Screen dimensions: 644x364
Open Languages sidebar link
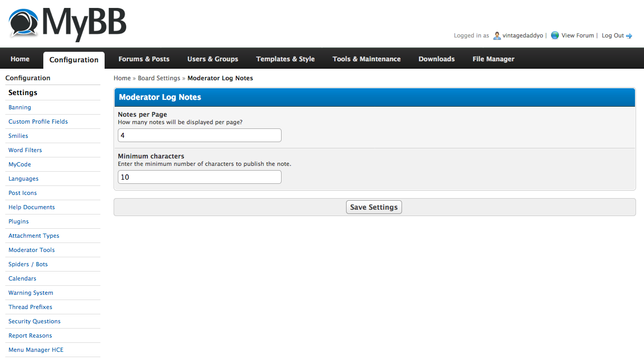pos(23,179)
